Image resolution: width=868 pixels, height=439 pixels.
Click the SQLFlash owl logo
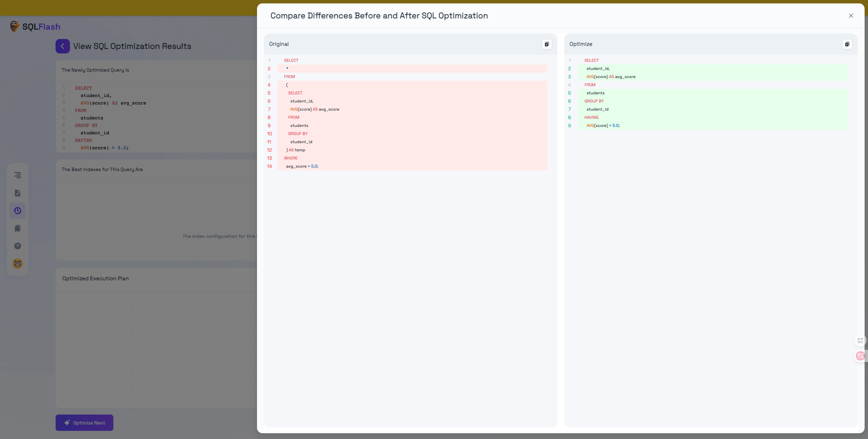[x=14, y=26]
